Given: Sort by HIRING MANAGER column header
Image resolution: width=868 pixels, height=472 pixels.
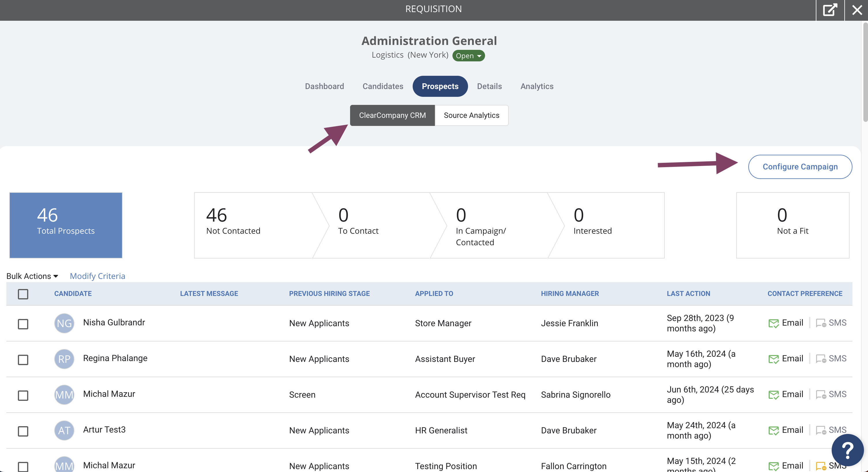Looking at the screenshot, I should (x=570, y=294).
